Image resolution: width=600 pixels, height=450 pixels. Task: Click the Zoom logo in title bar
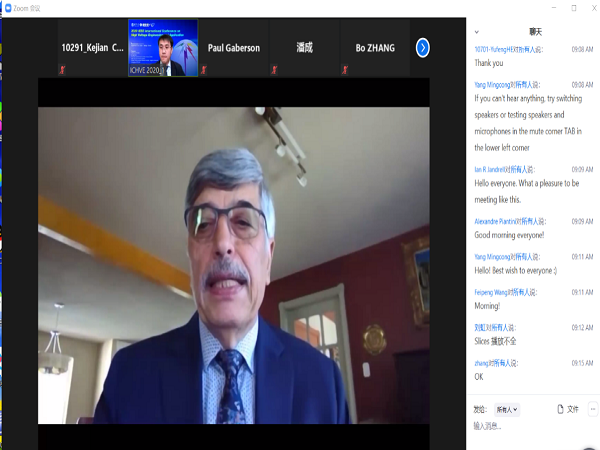pyautogui.click(x=7, y=6)
